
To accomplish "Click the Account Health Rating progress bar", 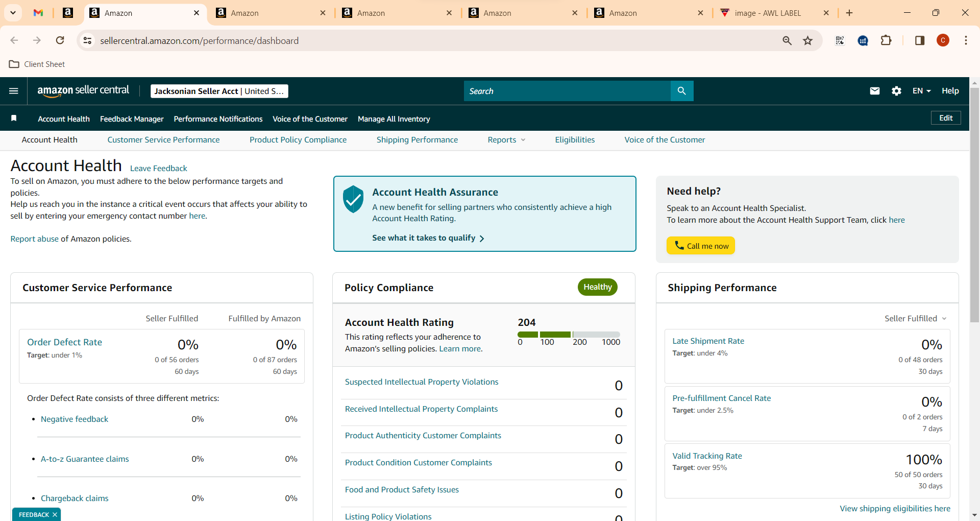I will point(569,335).
